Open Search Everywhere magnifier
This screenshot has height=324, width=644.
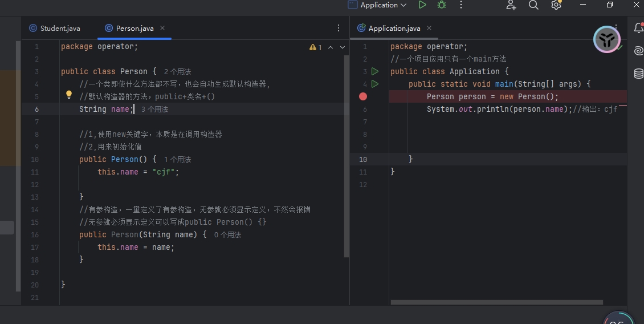533,5
